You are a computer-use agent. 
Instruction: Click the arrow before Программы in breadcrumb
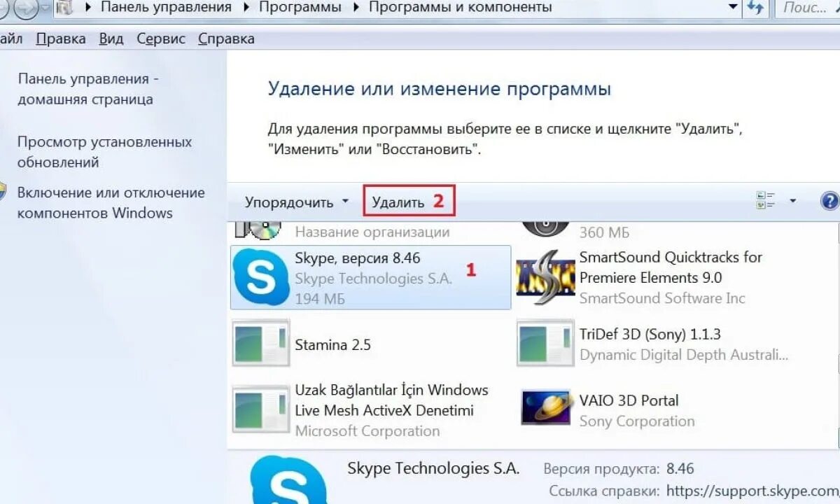point(246,8)
